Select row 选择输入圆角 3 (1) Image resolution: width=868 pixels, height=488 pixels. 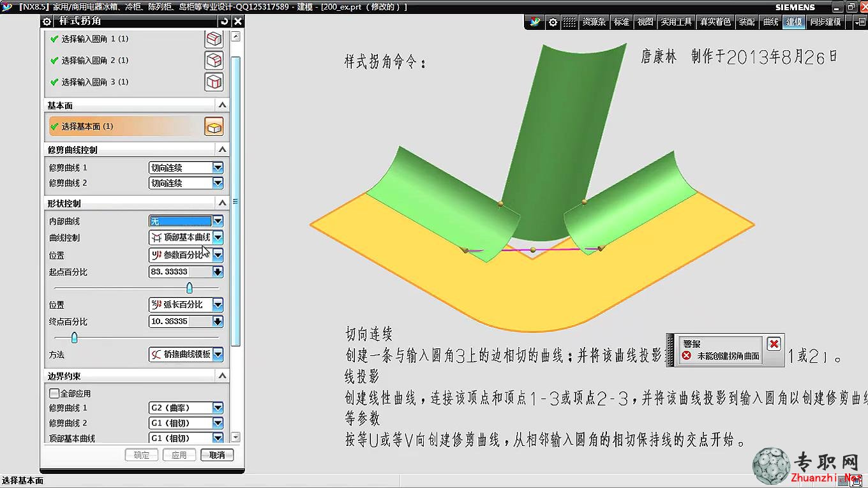click(125, 82)
